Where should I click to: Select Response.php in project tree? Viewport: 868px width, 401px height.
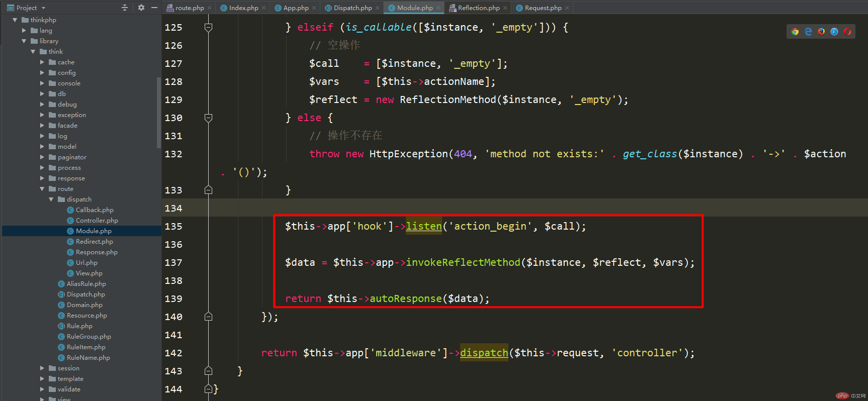pyautogui.click(x=97, y=252)
